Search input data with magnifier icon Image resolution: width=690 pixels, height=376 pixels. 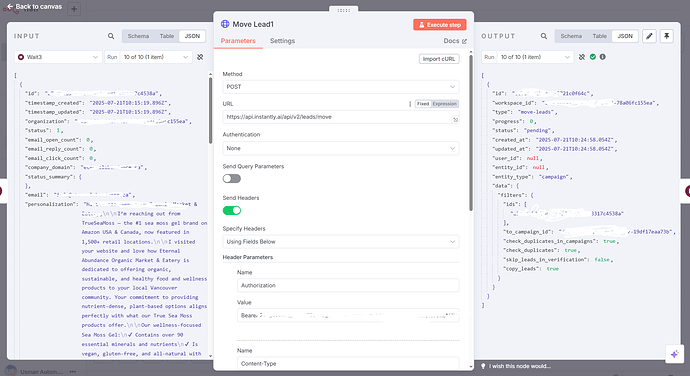tap(111, 36)
